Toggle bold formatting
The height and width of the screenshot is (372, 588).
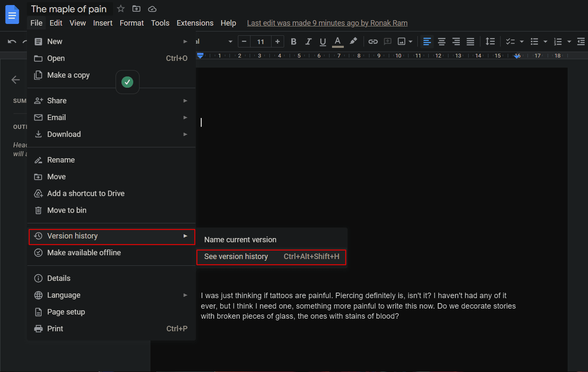click(x=293, y=41)
